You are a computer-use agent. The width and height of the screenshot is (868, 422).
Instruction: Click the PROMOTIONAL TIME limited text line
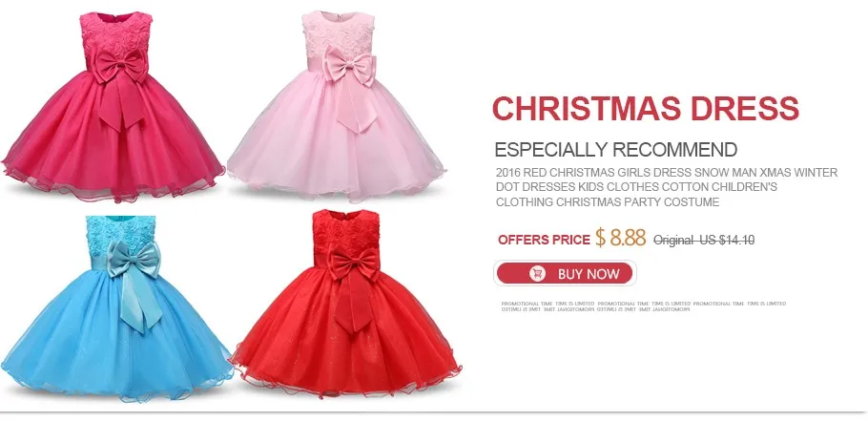[643, 304]
